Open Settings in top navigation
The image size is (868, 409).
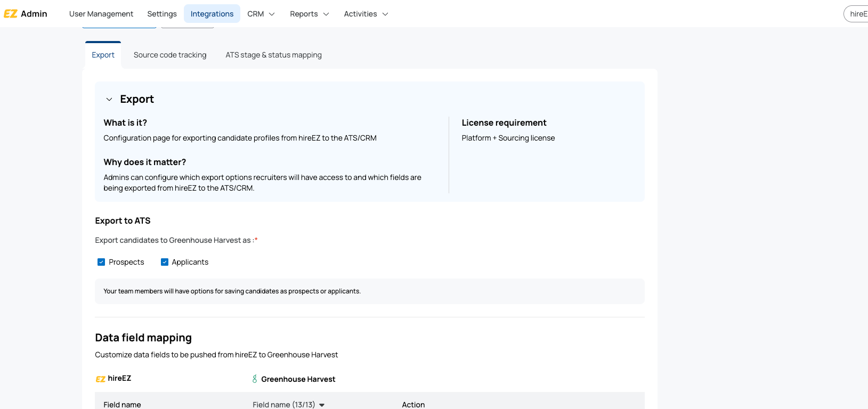point(162,14)
